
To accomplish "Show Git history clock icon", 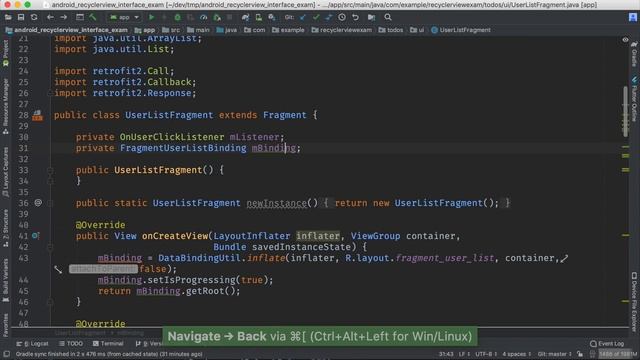I will (x=342, y=17).
